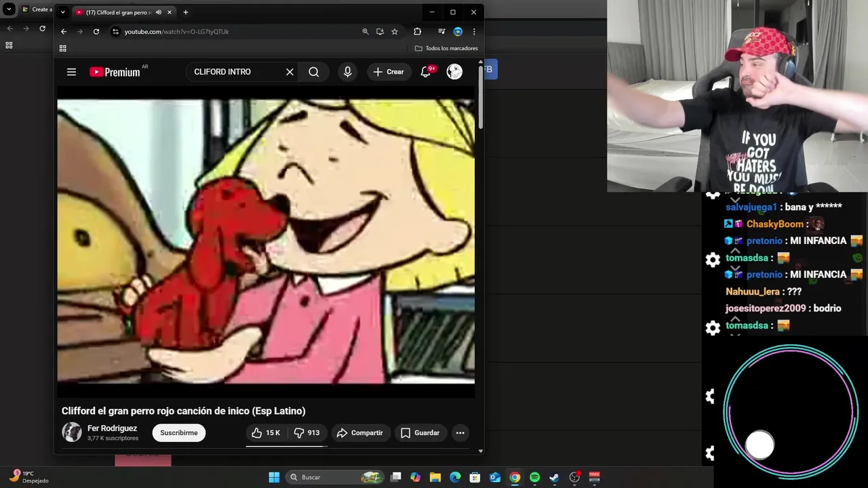The image size is (868, 488).
Task: Like the Clifford video (15 K)
Action: (266, 432)
